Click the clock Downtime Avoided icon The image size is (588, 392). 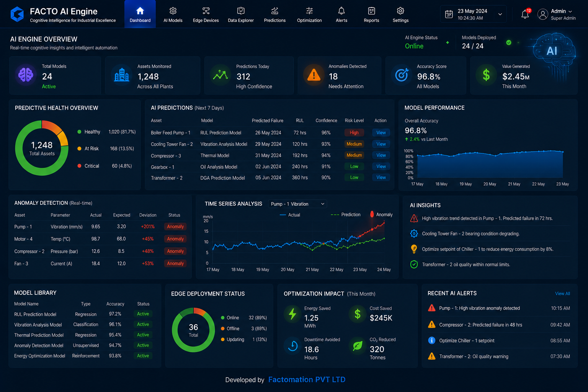(292, 346)
